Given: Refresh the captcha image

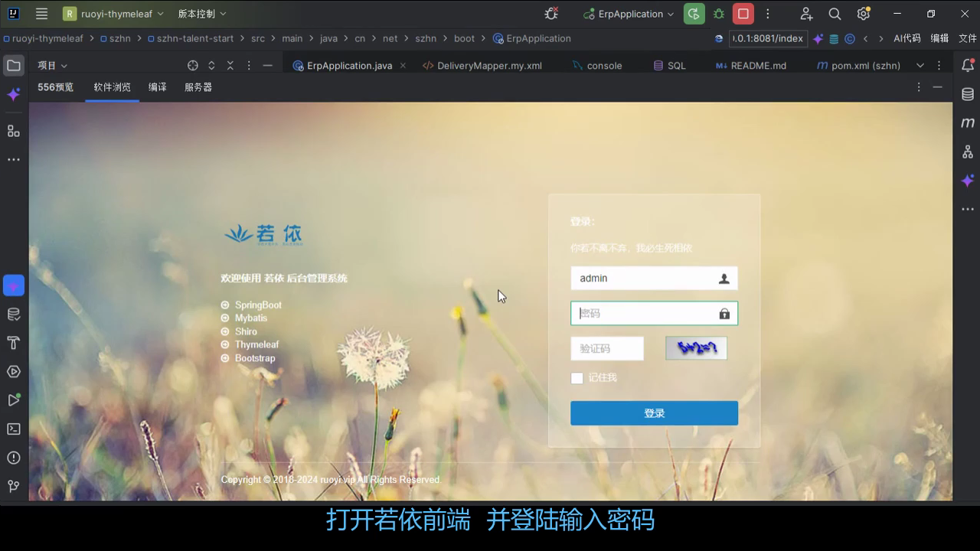Looking at the screenshot, I should coord(696,348).
